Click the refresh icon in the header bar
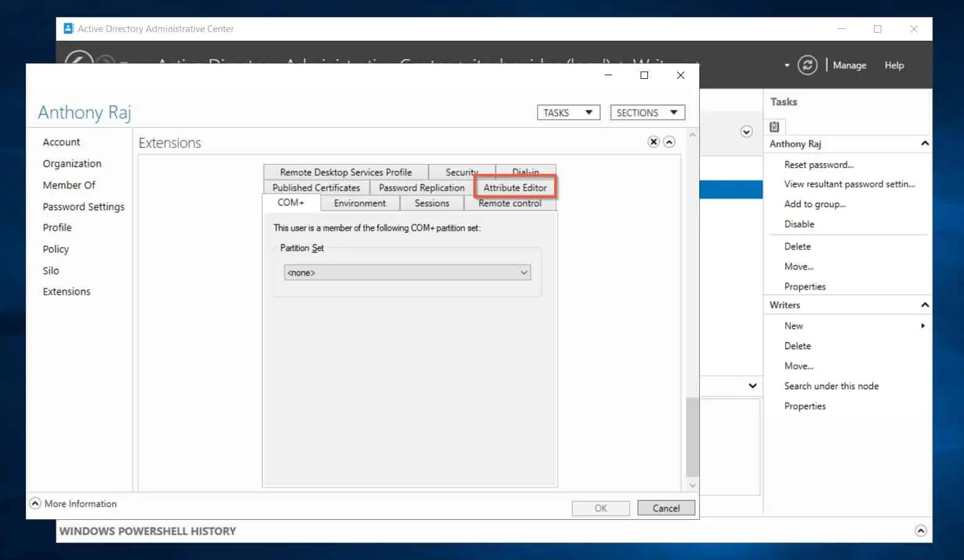The height and width of the screenshot is (560, 964). (807, 65)
